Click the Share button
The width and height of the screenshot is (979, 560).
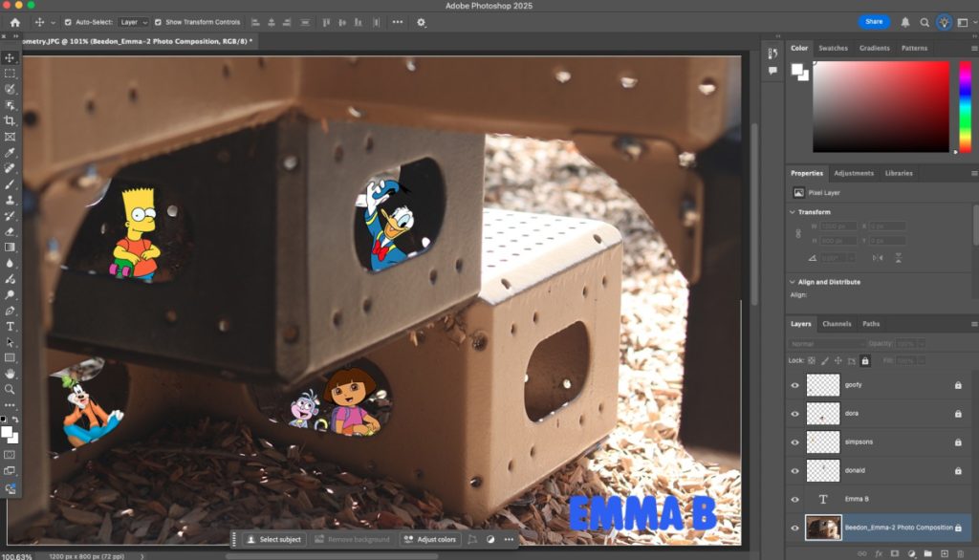point(874,21)
